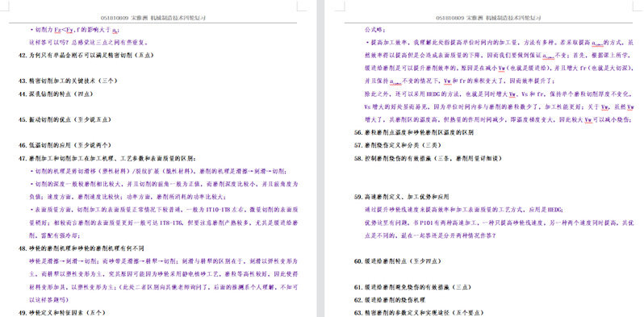The width and height of the screenshot is (644, 317).
Task: Click question 48 about 砂轮 grinding mechanism
Action: click(82, 248)
